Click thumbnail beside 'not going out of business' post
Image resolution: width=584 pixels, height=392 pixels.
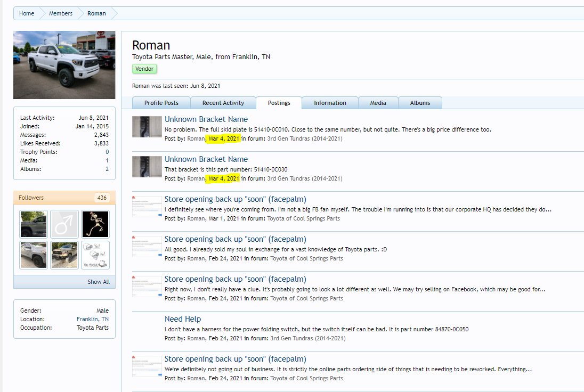click(x=147, y=366)
